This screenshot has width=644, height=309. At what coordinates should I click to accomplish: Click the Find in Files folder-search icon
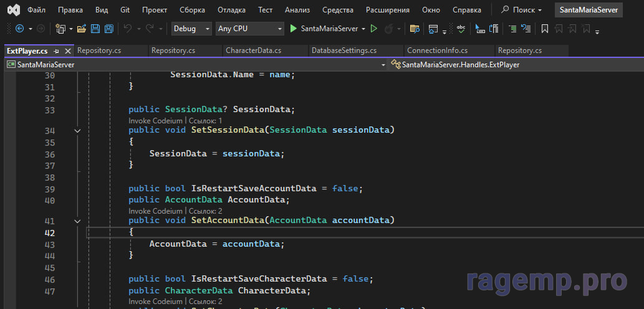click(x=415, y=29)
